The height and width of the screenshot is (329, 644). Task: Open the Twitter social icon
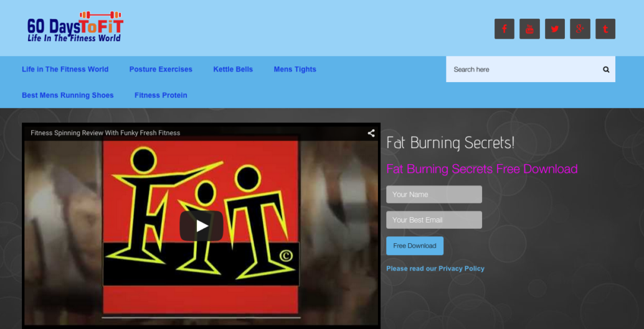(x=555, y=29)
